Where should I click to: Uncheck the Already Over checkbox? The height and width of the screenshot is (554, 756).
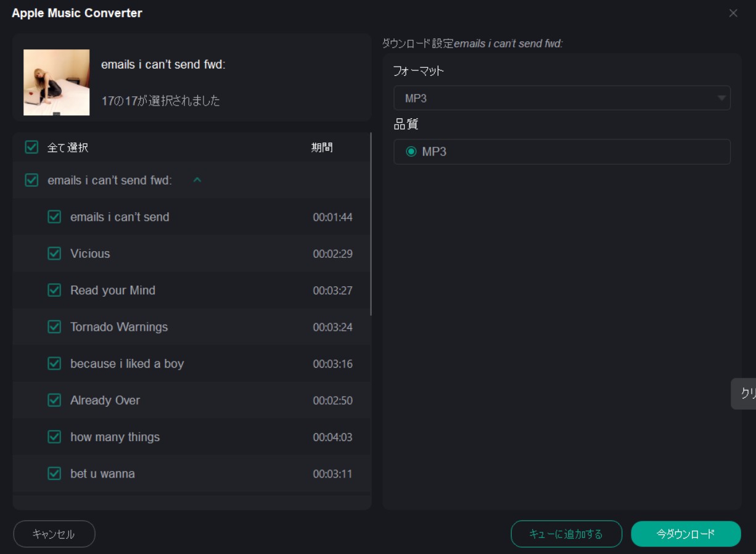(54, 400)
